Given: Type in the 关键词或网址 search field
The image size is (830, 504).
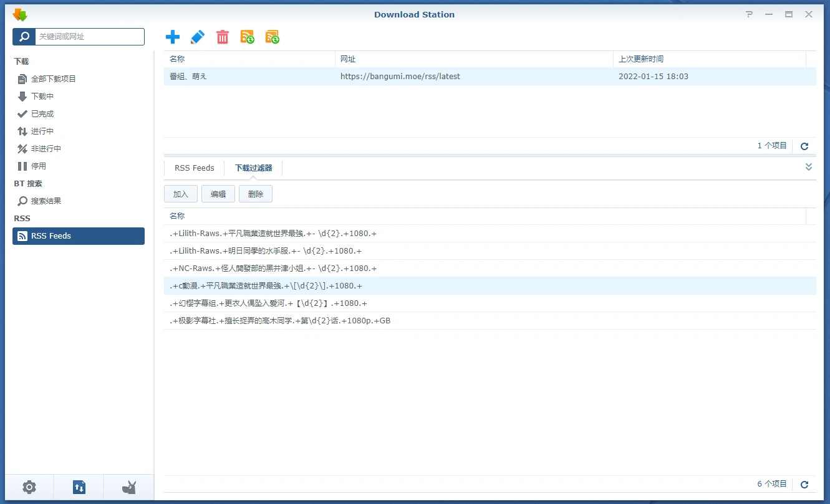Looking at the screenshot, I should 89,37.
